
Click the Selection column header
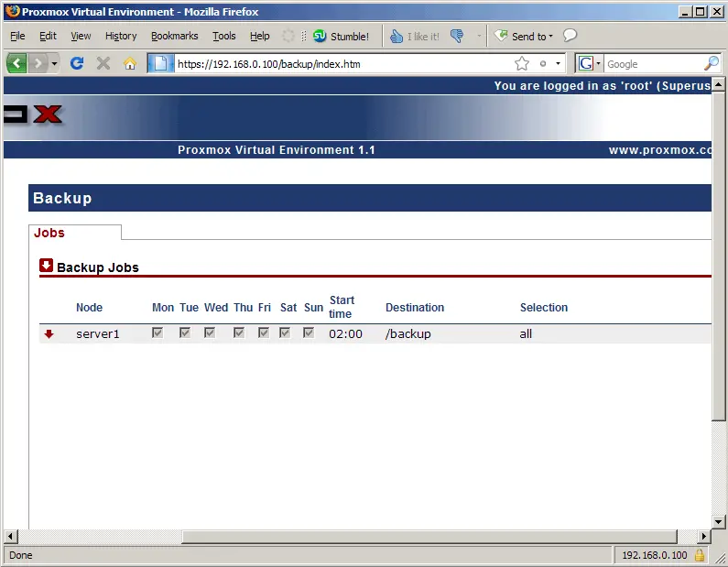tap(544, 308)
